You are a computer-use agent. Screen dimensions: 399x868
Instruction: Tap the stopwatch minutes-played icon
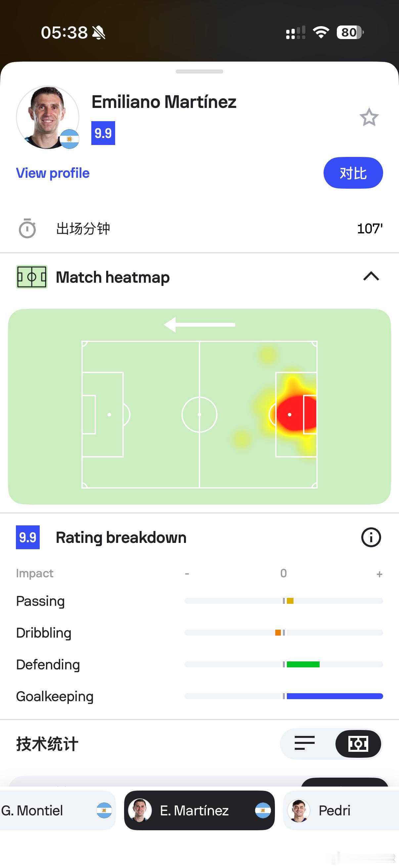tap(27, 228)
